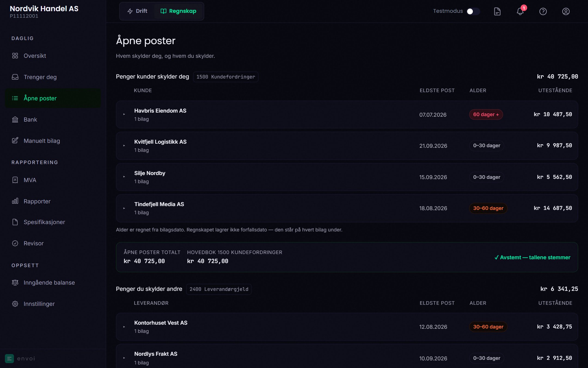Click the document icon in top bar
Image resolution: width=588 pixels, height=368 pixels.
point(497,11)
